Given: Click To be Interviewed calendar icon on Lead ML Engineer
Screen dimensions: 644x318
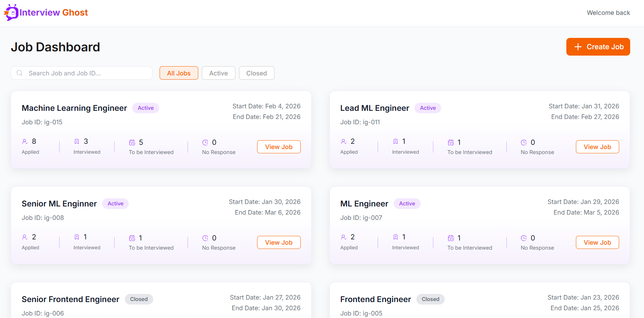Looking at the screenshot, I should click(451, 142).
